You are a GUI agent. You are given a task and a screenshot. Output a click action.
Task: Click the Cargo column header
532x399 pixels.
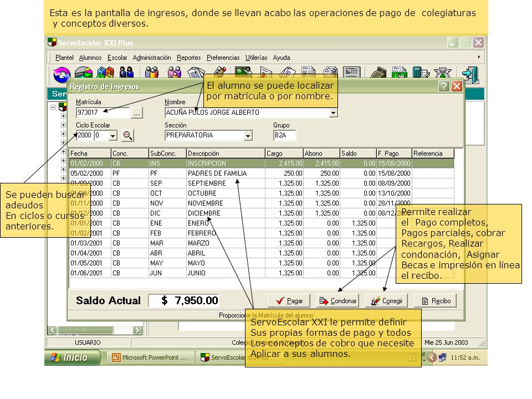[284, 154]
